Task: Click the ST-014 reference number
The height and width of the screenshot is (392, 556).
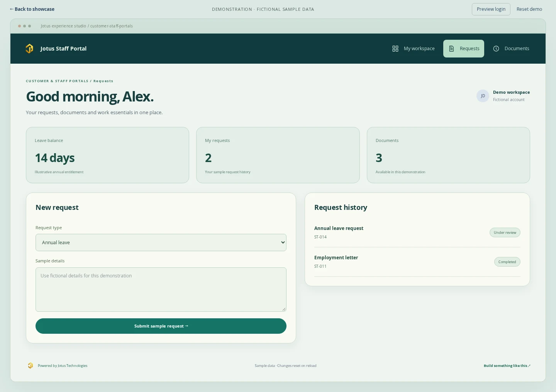Action: (320, 237)
